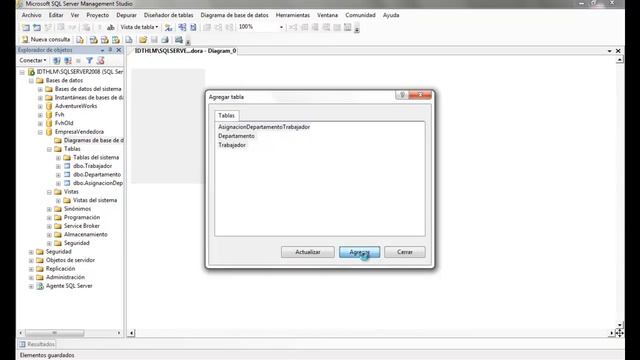Open the Herramientas menu
640x360 pixels.
[293, 15]
